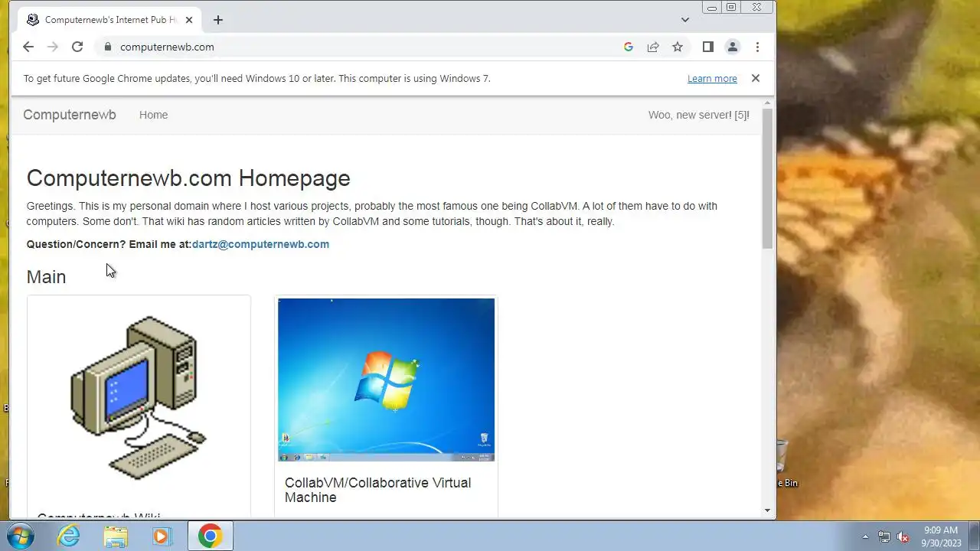Open Chrome side panel

tap(708, 47)
